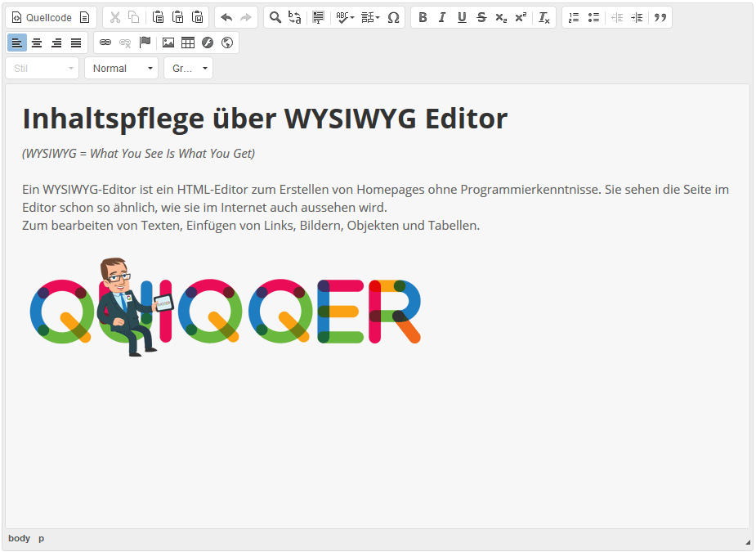Viewport: 756px width, 552px height.
Task: Paste as plain text using the T clipboard
Action: (178, 18)
